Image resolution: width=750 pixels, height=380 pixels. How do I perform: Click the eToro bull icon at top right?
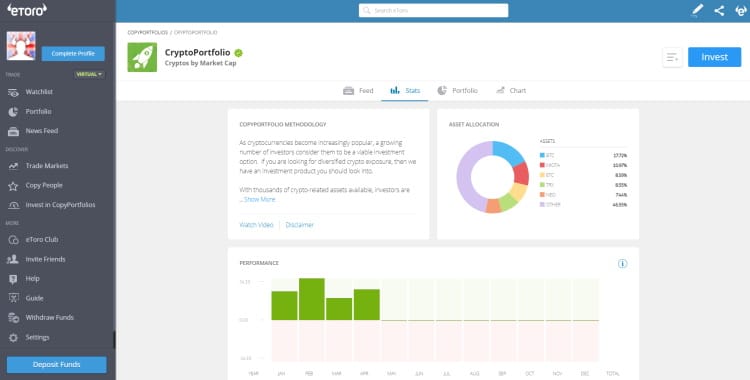point(741,11)
